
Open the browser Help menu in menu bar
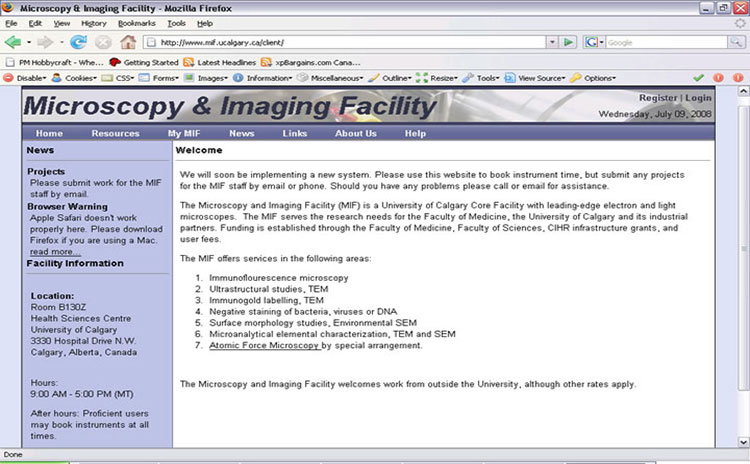[x=205, y=23]
